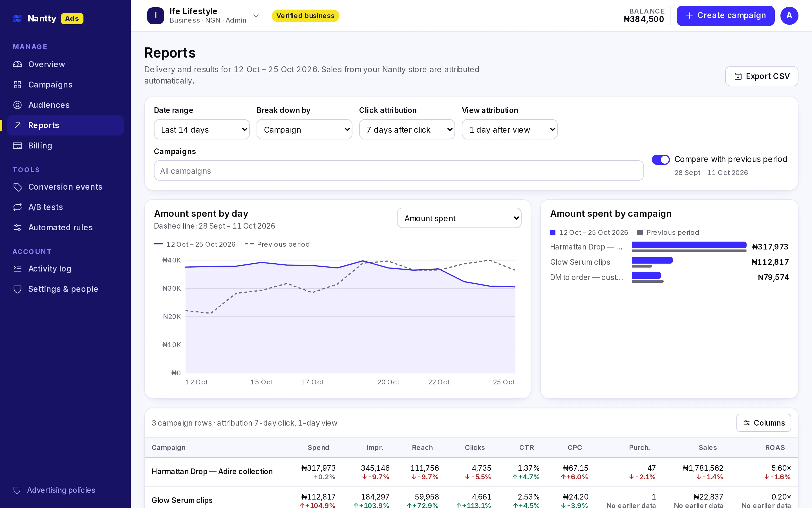Click the Activity log list icon
Image resolution: width=812 pixels, height=508 pixels.
(x=17, y=268)
